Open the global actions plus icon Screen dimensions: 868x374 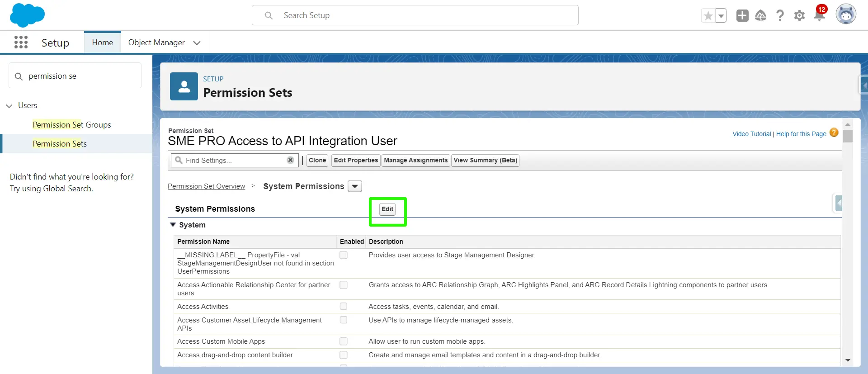pyautogui.click(x=742, y=16)
